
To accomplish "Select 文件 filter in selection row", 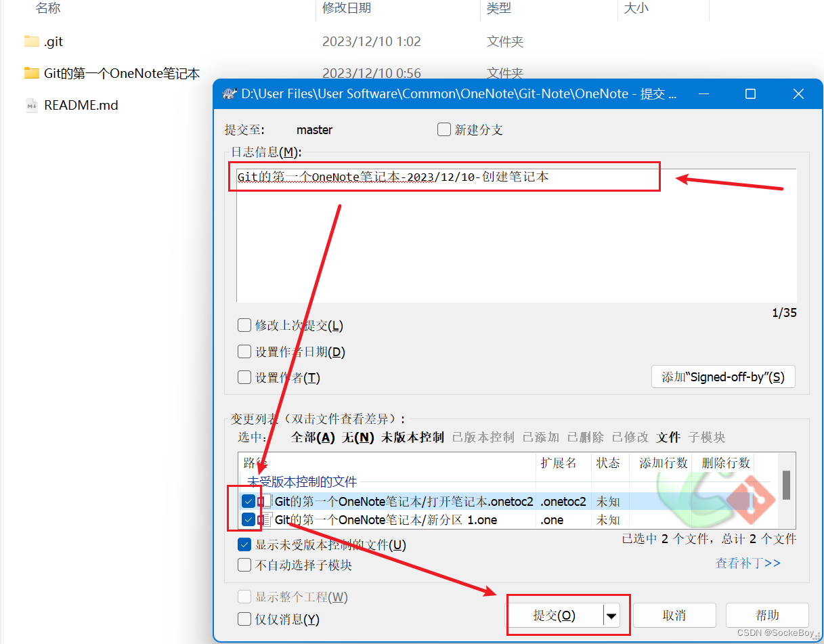I will [668, 437].
